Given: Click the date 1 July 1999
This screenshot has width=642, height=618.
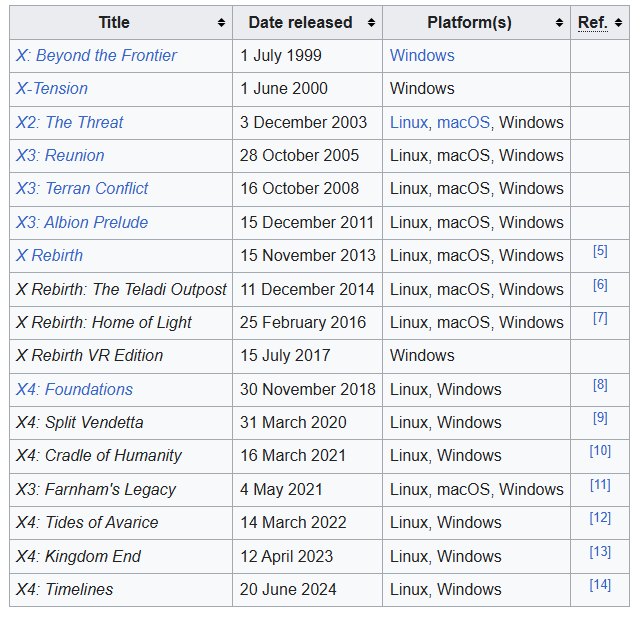Looking at the screenshot, I should click(x=281, y=55).
